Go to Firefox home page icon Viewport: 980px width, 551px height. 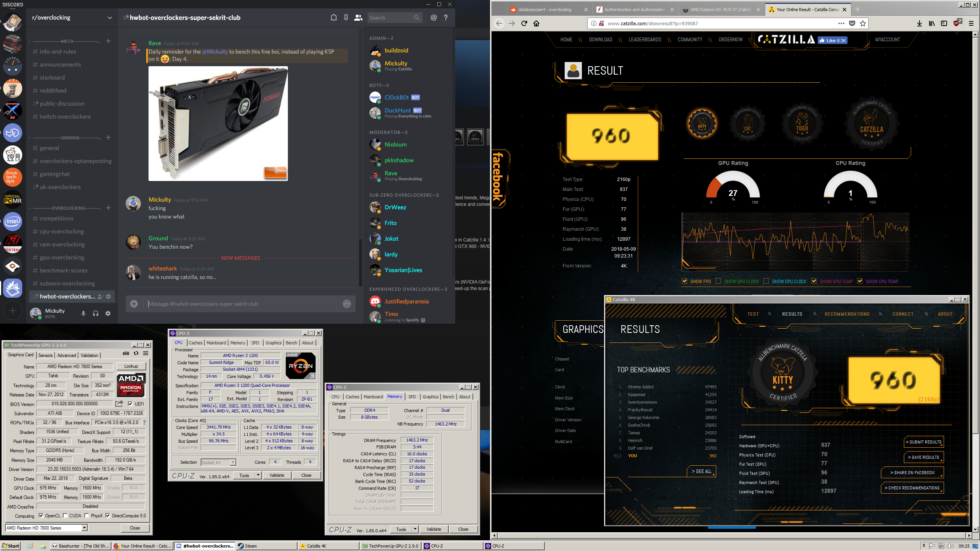536,23
